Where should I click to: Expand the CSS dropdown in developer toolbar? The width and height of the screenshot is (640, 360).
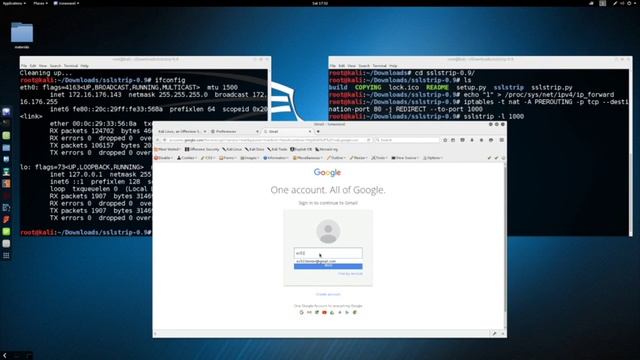coord(208,158)
